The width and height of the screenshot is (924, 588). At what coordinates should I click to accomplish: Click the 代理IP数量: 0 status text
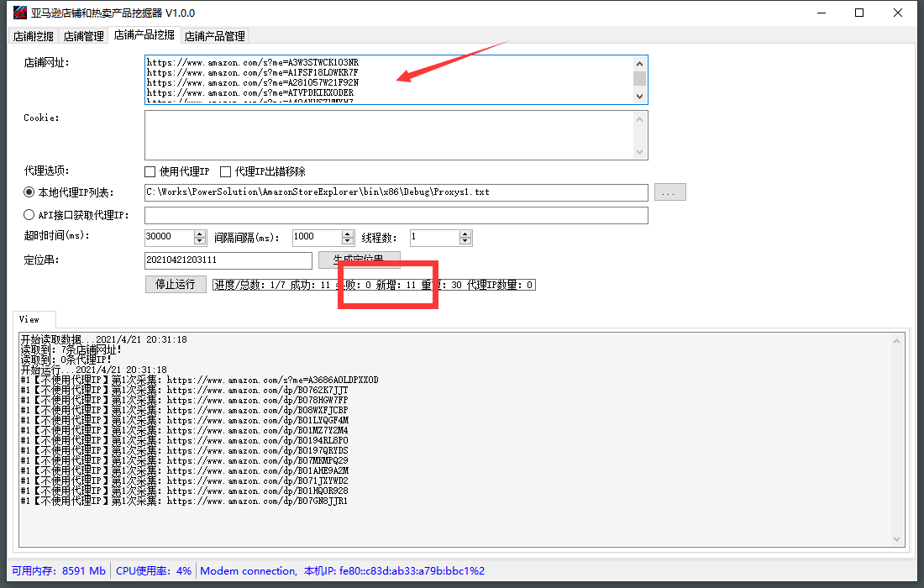(x=500, y=285)
